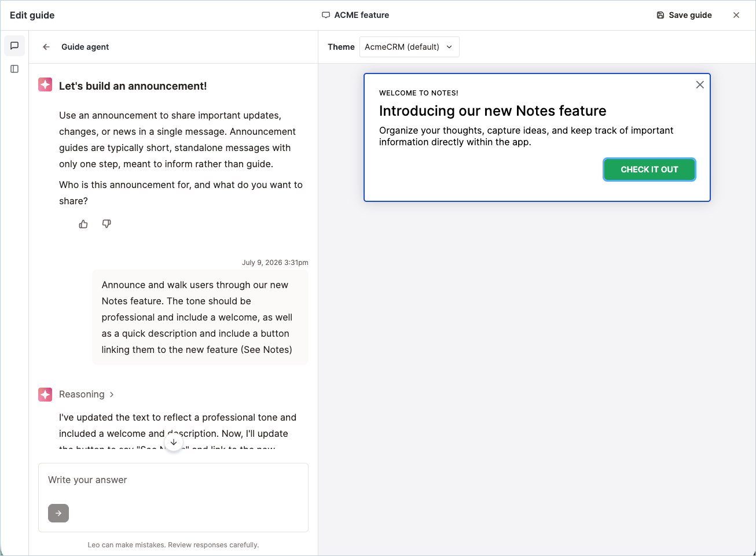Go back using the arrow beside Guide agent
Screen dimensions: 756x556
tap(46, 47)
